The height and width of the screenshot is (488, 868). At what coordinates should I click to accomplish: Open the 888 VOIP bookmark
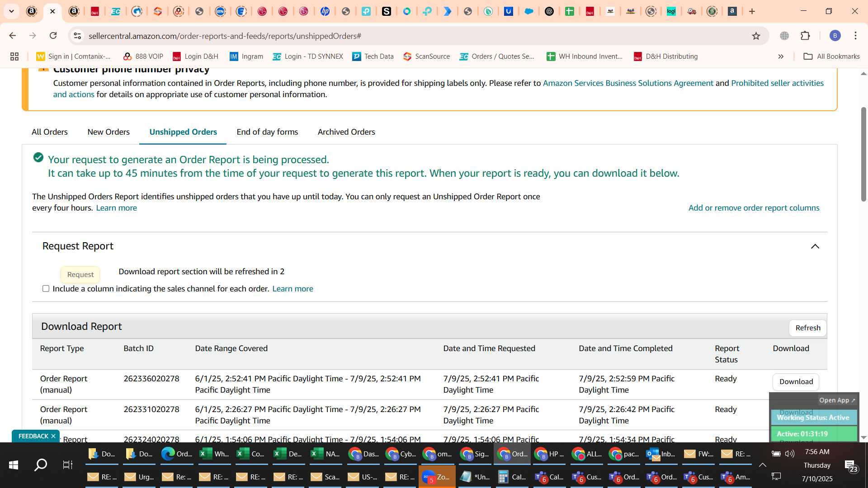tap(143, 56)
